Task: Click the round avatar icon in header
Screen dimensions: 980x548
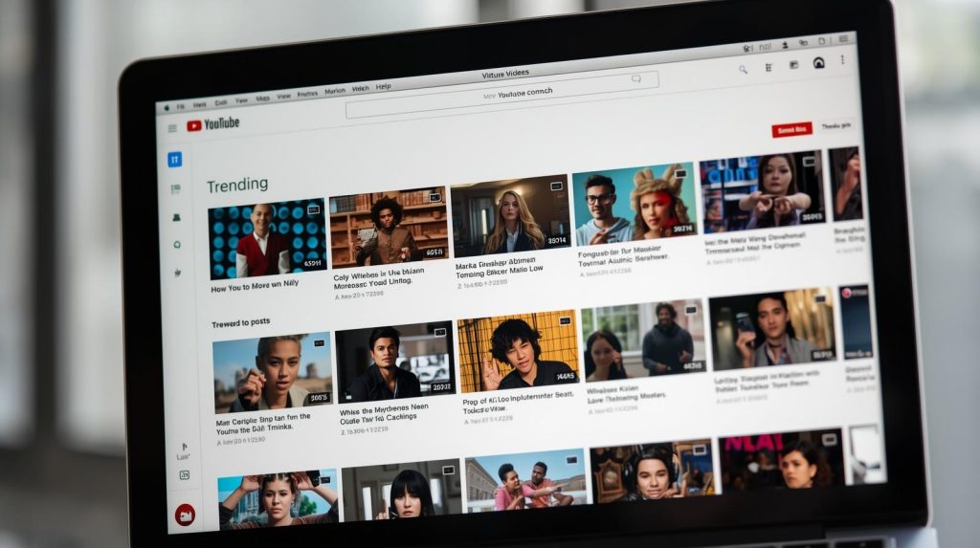Action: point(819,62)
